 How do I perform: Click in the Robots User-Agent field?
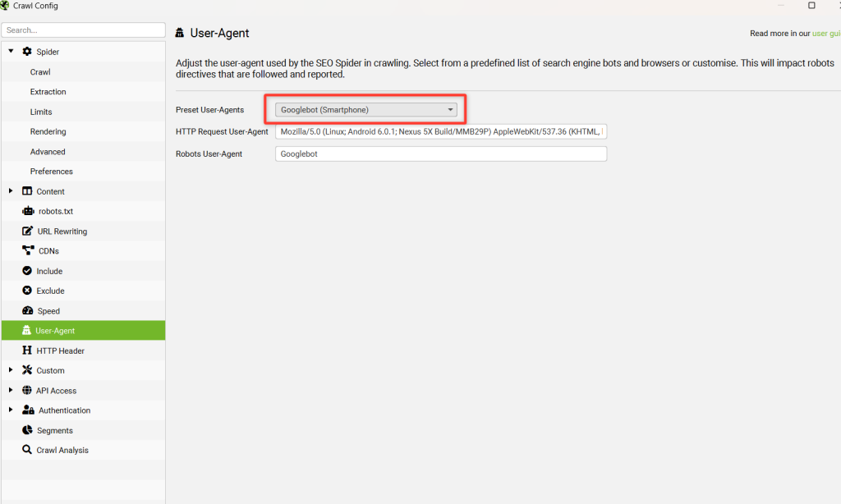pyautogui.click(x=441, y=153)
